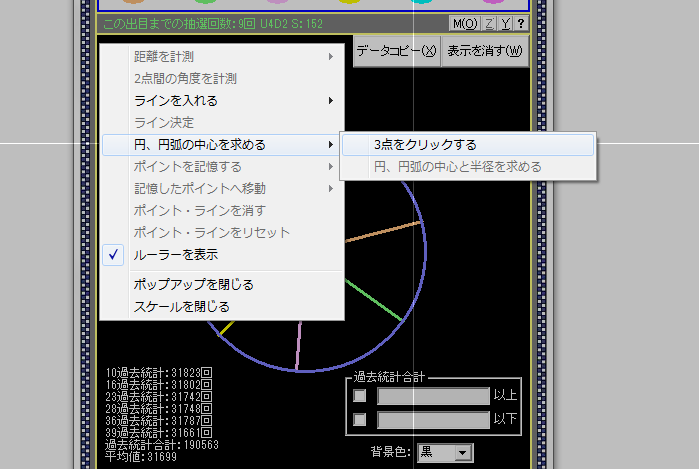Expand arrow next to ラインを入れる

click(x=331, y=101)
